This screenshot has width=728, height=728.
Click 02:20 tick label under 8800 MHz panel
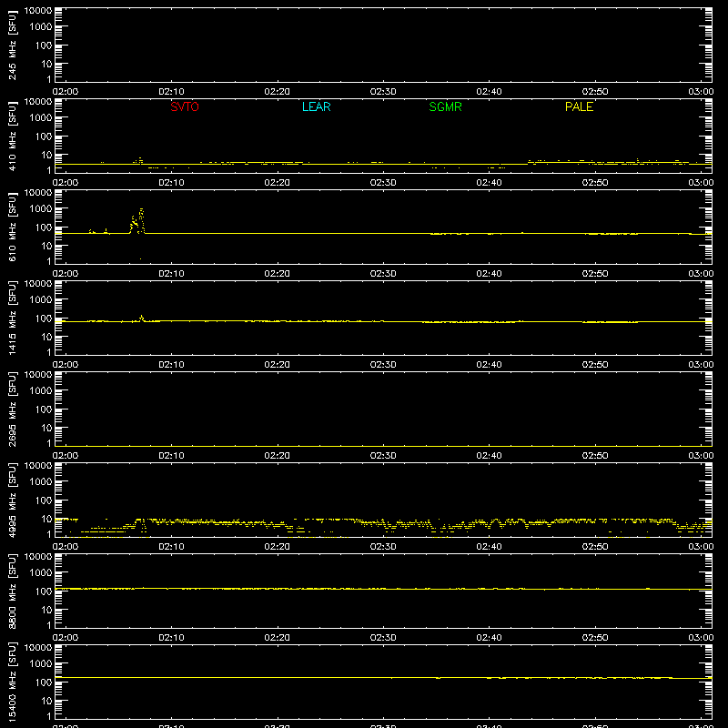point(278,638)
